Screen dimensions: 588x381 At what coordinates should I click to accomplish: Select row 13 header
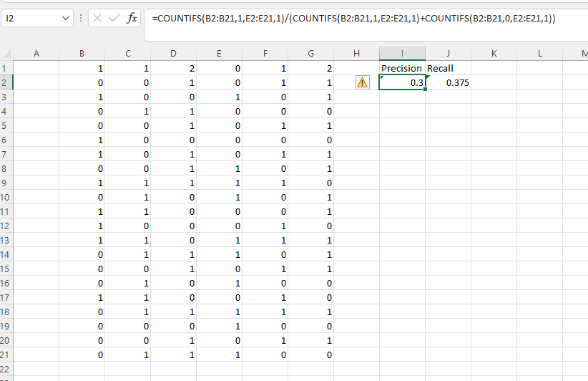pos(6,240)
